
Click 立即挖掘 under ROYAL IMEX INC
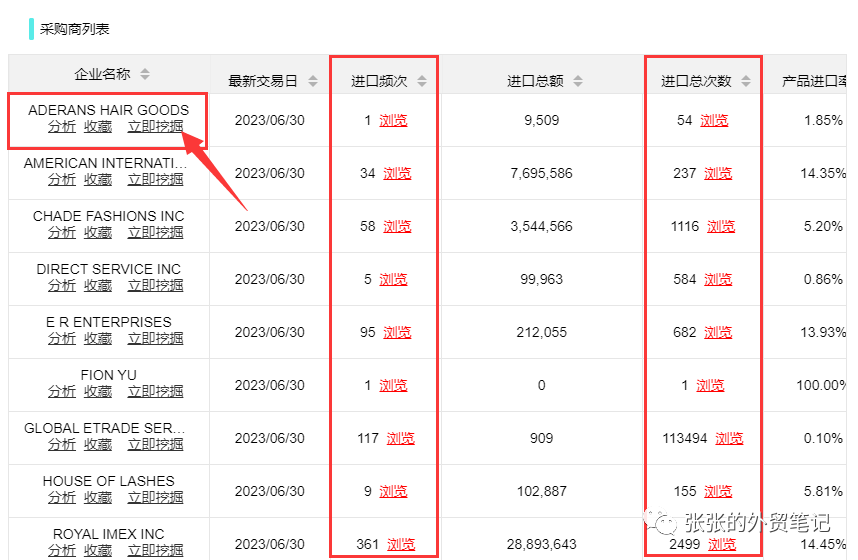coord(155,551)
